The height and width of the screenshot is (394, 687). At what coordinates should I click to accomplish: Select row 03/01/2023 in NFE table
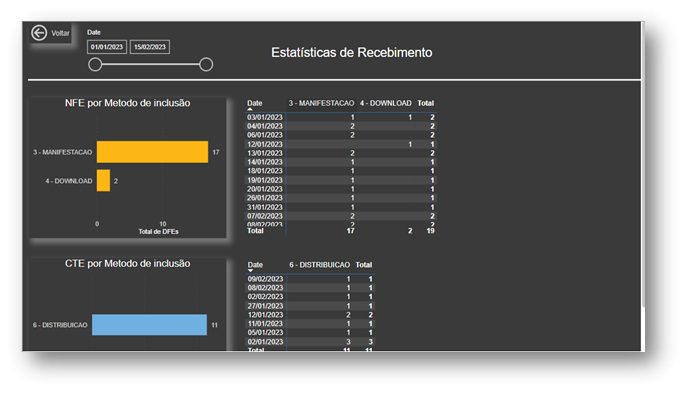click(340, 117)
